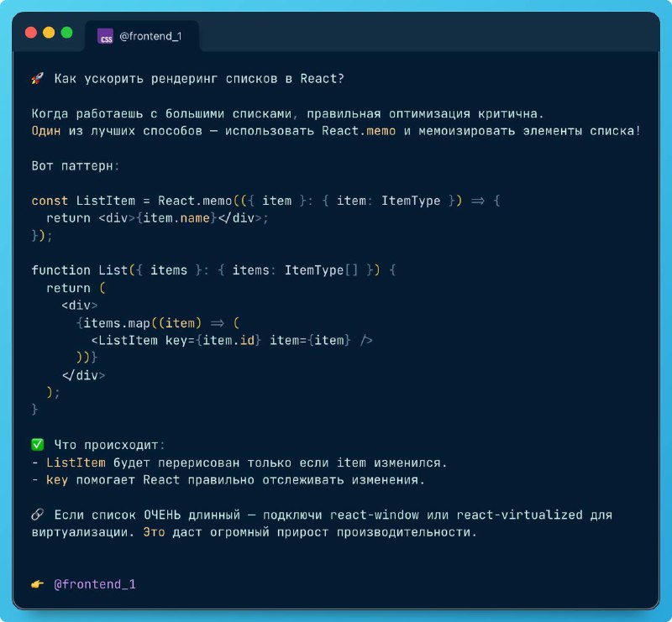Click 'function List' declaration line
The height and width of the screenshot is (622, 672).
(213, 270)
